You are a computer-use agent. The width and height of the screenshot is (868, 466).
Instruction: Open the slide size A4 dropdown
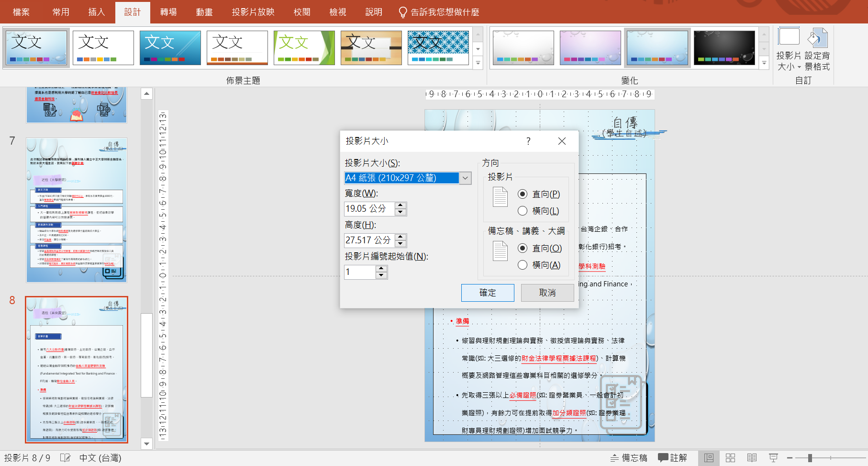pos(465,178)
